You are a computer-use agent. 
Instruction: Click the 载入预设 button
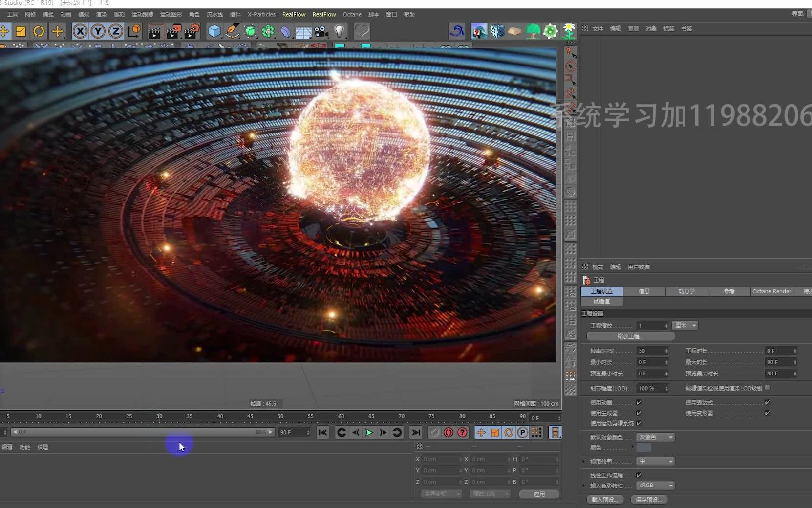[604, 500]
